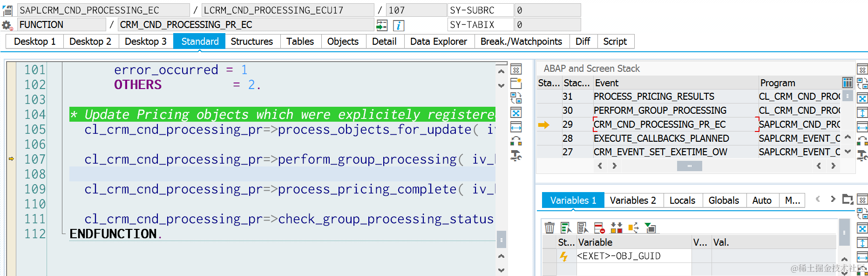The image size is (868, 276).
Task: Select the Variables 2 tab
Action: [633, 200]
